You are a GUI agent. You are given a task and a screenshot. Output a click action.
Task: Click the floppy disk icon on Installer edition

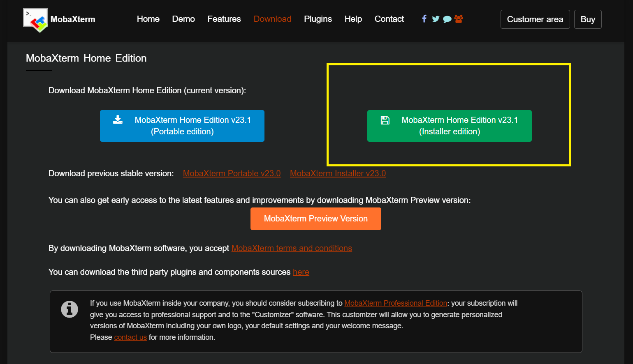click(385, 120)
